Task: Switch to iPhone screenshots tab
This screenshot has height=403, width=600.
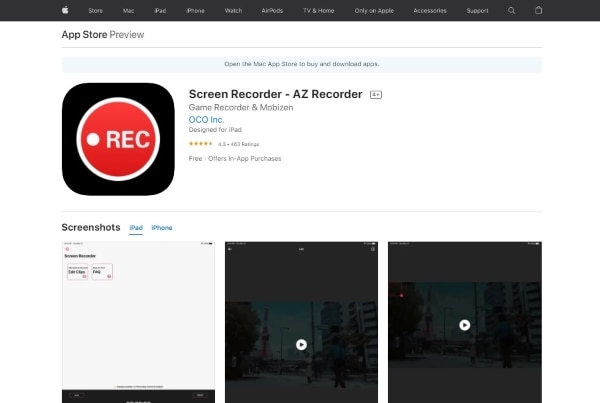Action: [162, 228]
